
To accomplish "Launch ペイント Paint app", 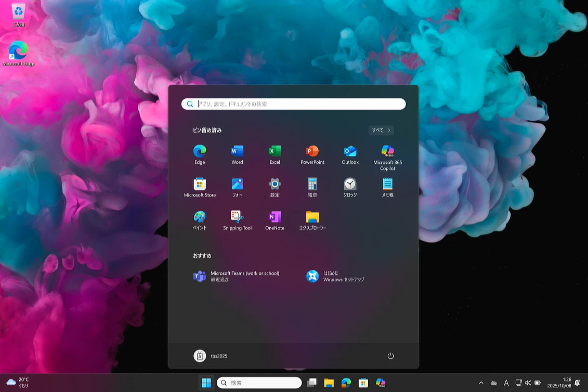I will [200, 220].
